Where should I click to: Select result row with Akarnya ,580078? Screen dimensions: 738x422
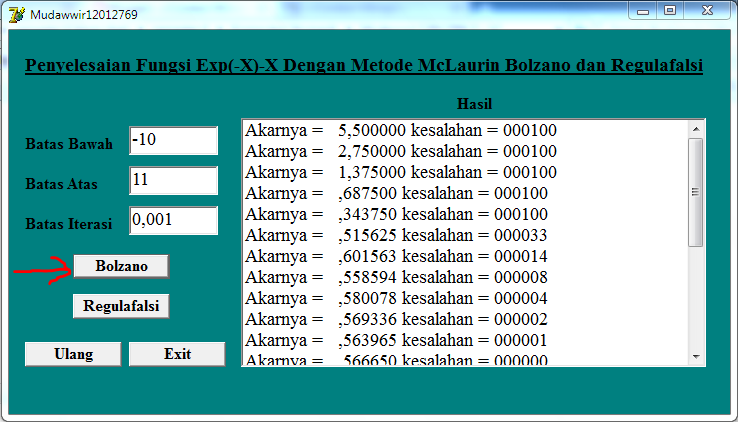465,298
